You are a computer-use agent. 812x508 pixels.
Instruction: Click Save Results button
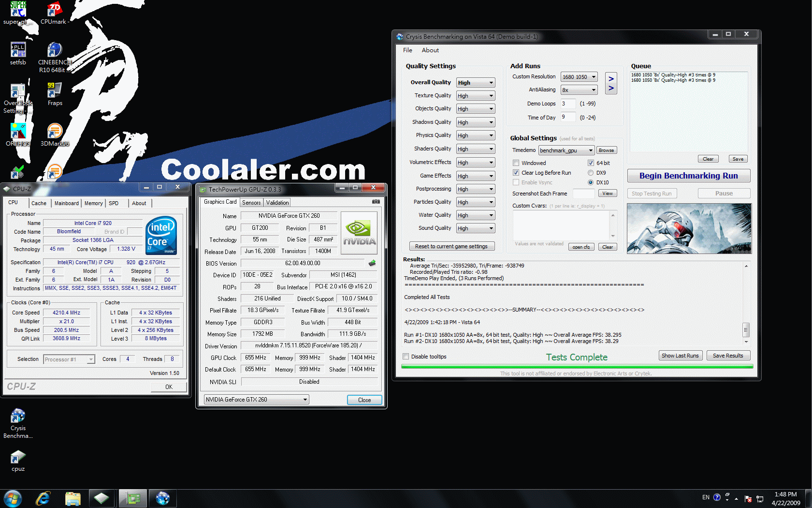(x=728, y=356)
